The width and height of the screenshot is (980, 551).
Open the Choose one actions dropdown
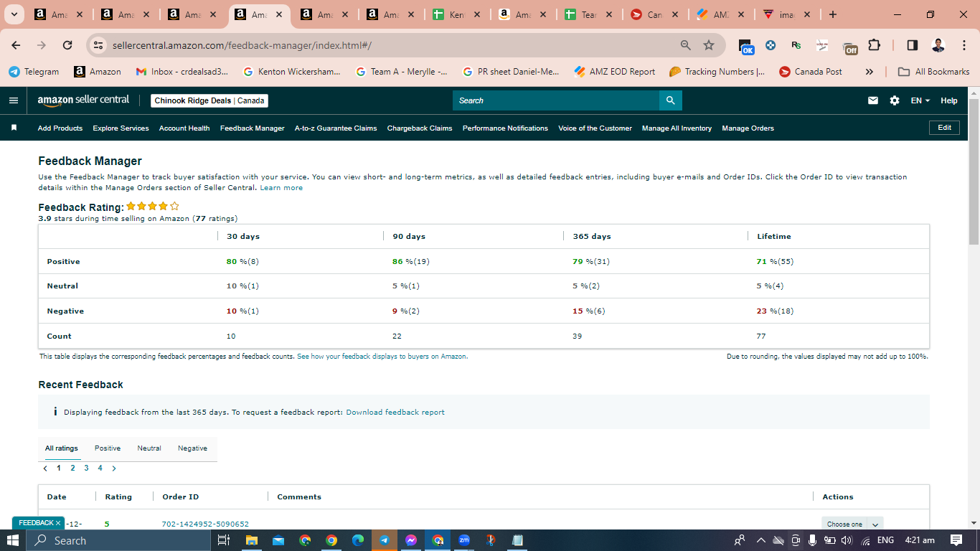852,524
